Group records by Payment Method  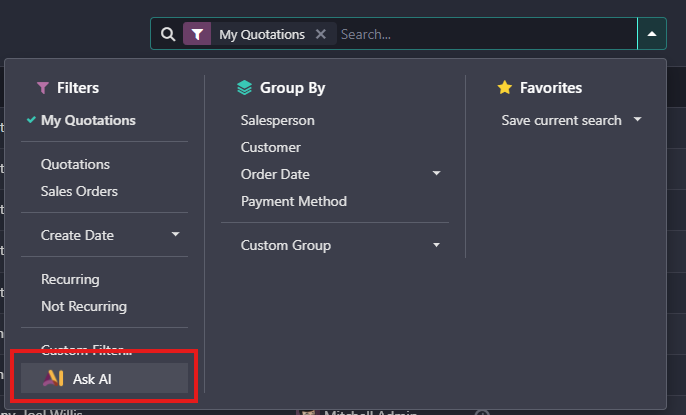click(x=293, y=201)
